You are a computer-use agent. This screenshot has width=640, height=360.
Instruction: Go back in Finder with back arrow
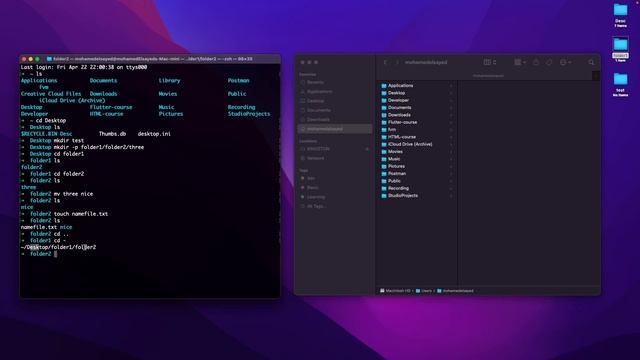coord(385,62)
